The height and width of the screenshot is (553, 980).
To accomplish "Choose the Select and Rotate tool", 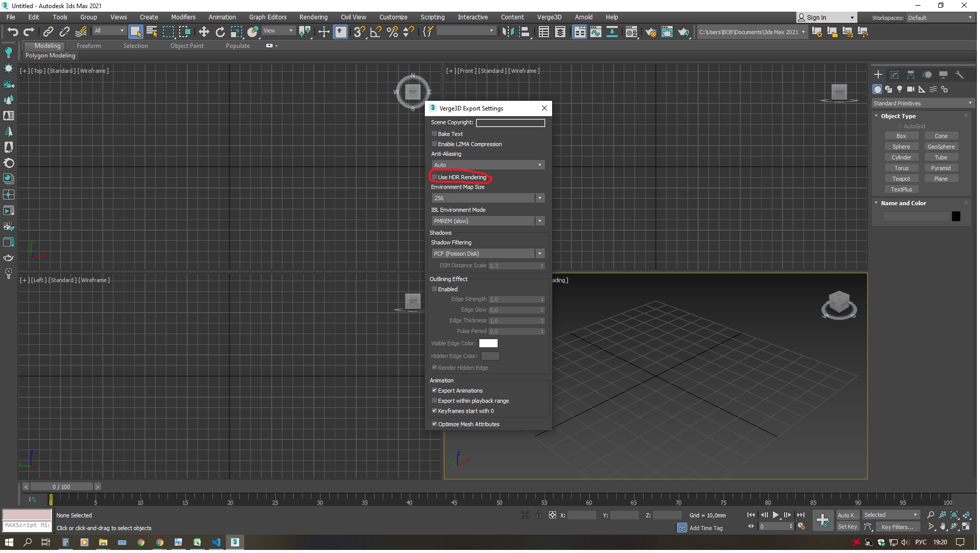I will (x=220, y=32).
